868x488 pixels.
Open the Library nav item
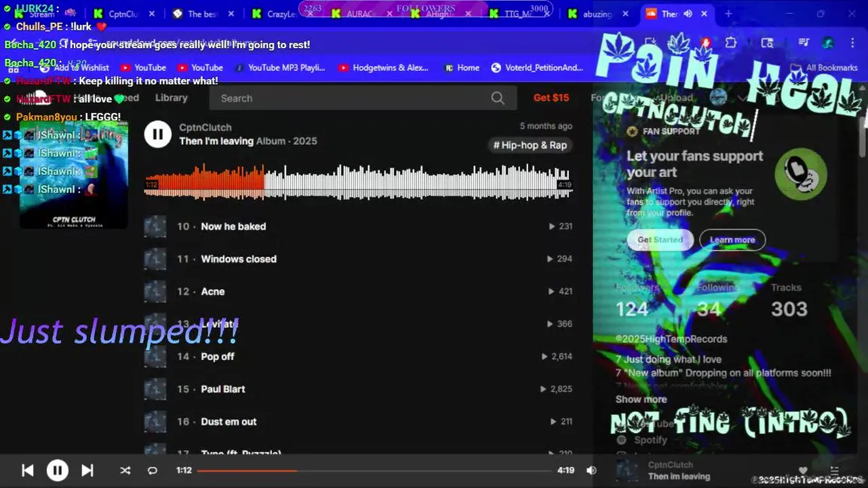tap(171, 98)
